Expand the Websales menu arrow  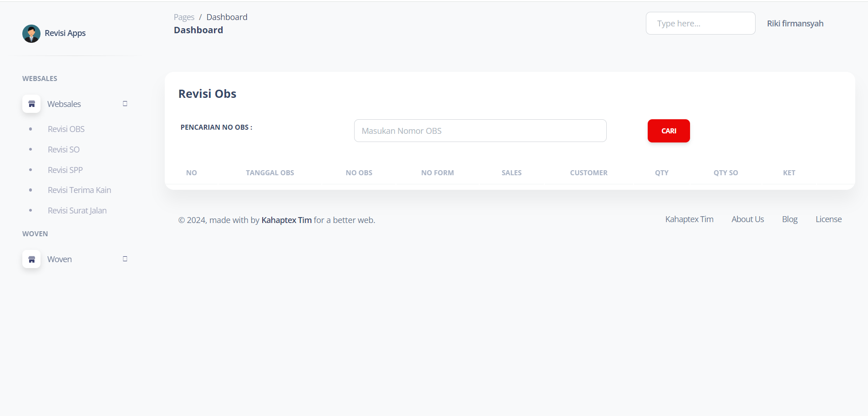click(125, 104)
